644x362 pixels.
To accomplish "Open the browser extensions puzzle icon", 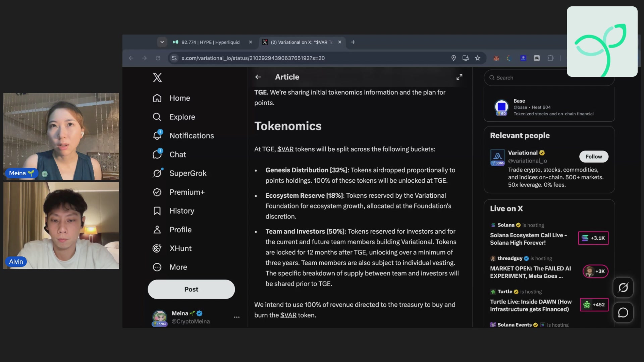I will [550, 58].
